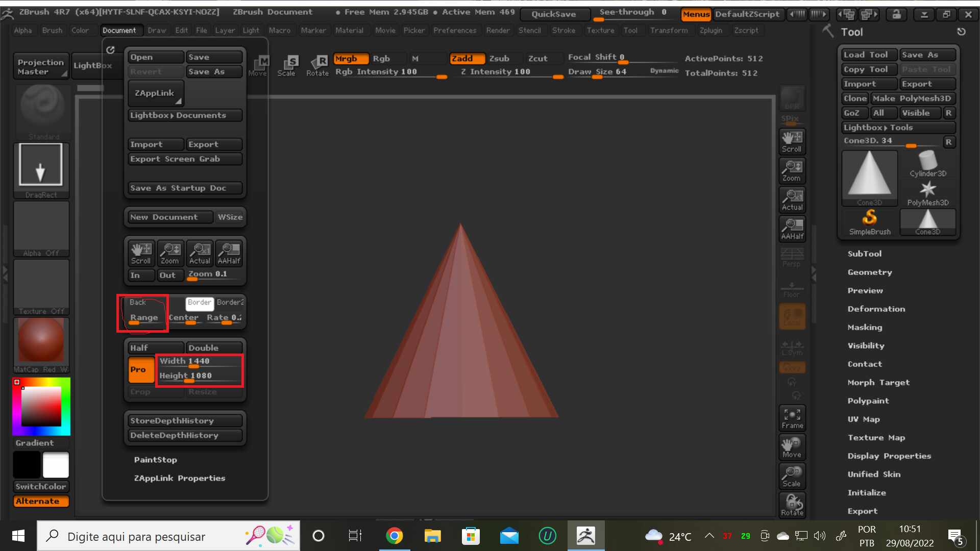Screen dimensions: 980x551
Task: Click the New Document button
Action: tap(170, 217)
